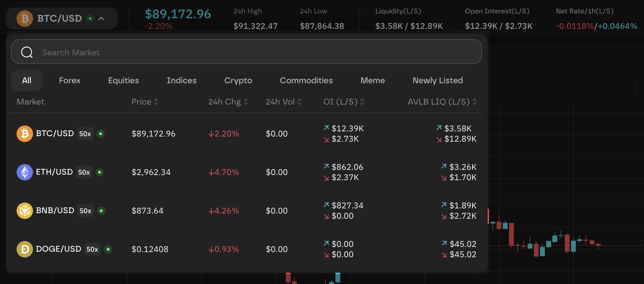Sort markets by 24h Chg column
644x284 pixels.
(x=246, y=102)
